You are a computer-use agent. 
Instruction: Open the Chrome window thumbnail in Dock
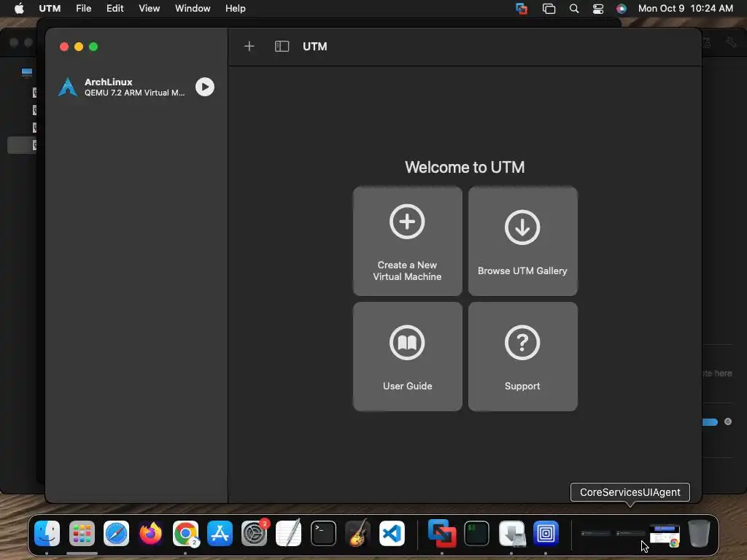click(665, 534)
